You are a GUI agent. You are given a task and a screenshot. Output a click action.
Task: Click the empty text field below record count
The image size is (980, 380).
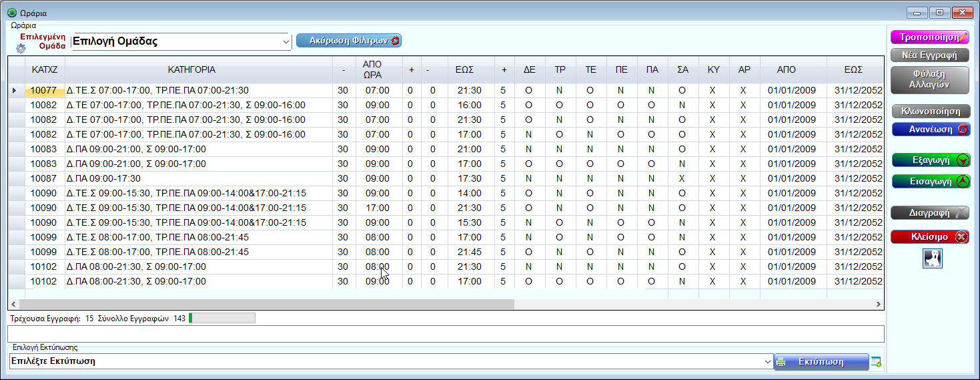tap(445, 334)
